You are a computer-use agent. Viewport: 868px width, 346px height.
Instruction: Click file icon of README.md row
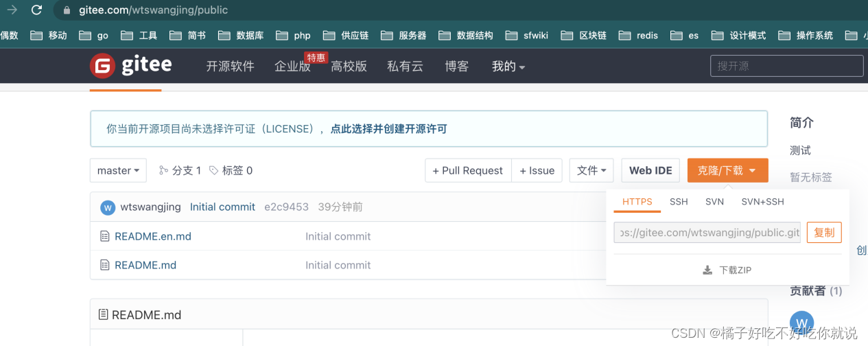click(105, 265)
